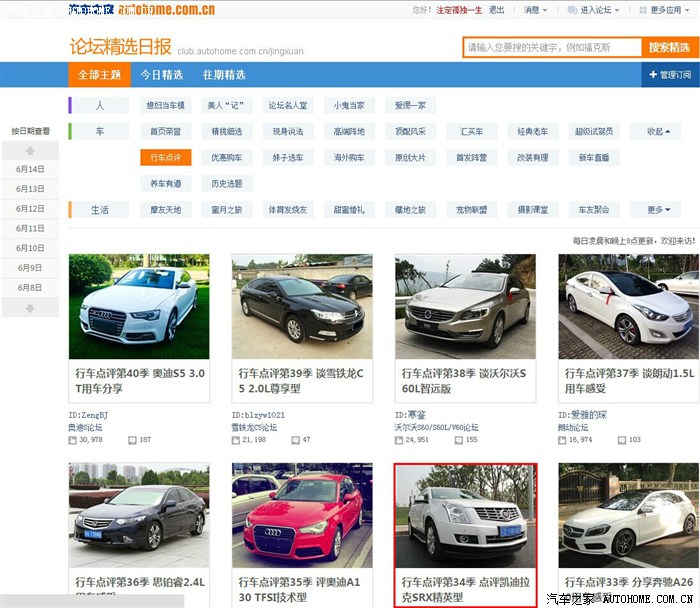Click the keyword search input box

[x=552, y=48]
